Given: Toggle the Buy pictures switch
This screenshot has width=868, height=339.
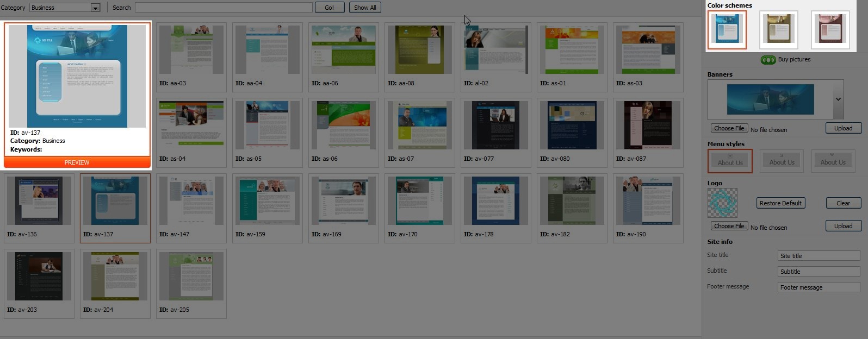Looking at the screenshot, I should click(768, 60).
